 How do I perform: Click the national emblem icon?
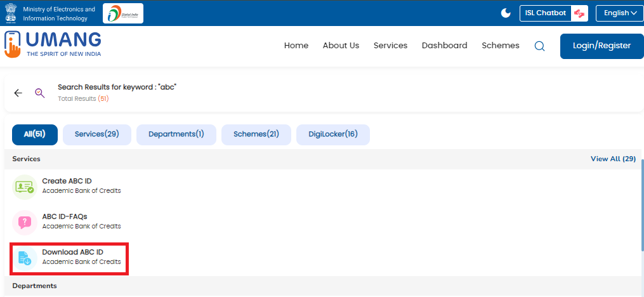11,13
